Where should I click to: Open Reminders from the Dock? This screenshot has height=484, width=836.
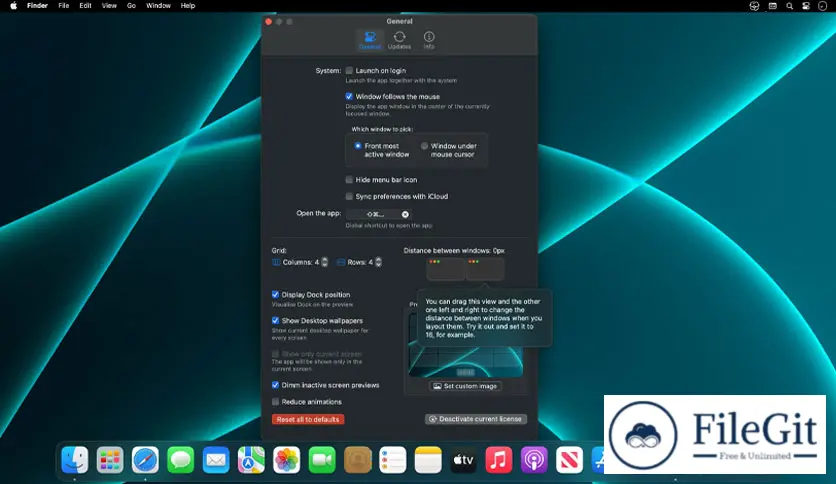392,459
